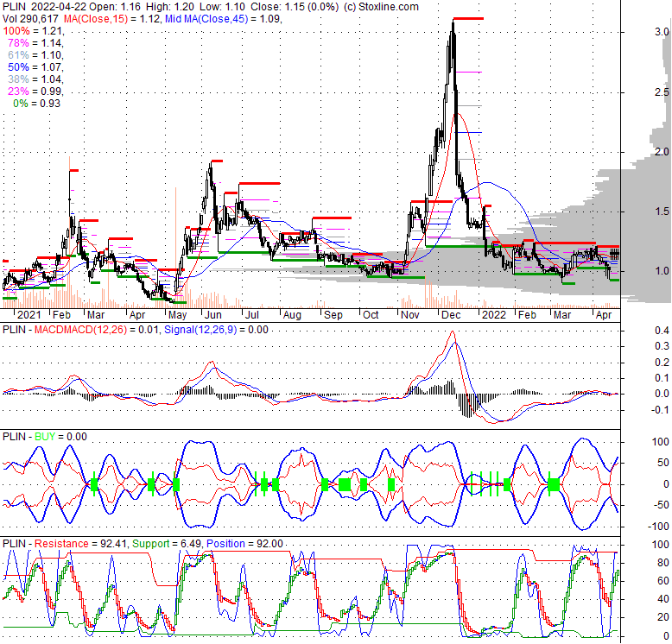Click the 2.0 price scale value
The height and width of the screenshot is (644, 672).
pyautogui.click(x=662, y=152)
